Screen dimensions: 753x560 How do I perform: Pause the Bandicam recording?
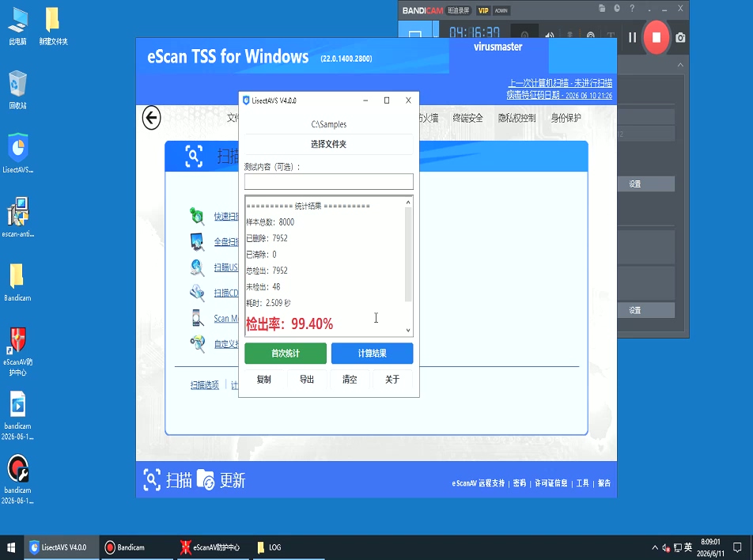632,37
